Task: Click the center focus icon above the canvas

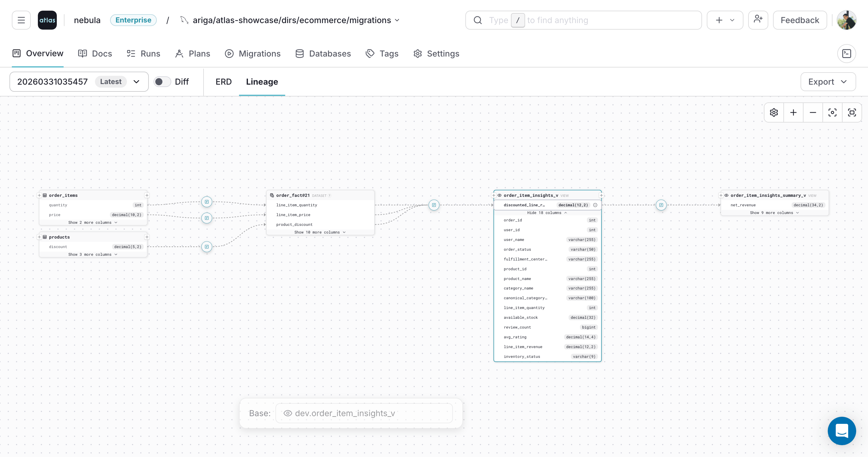Action: (x=832, y=112)
